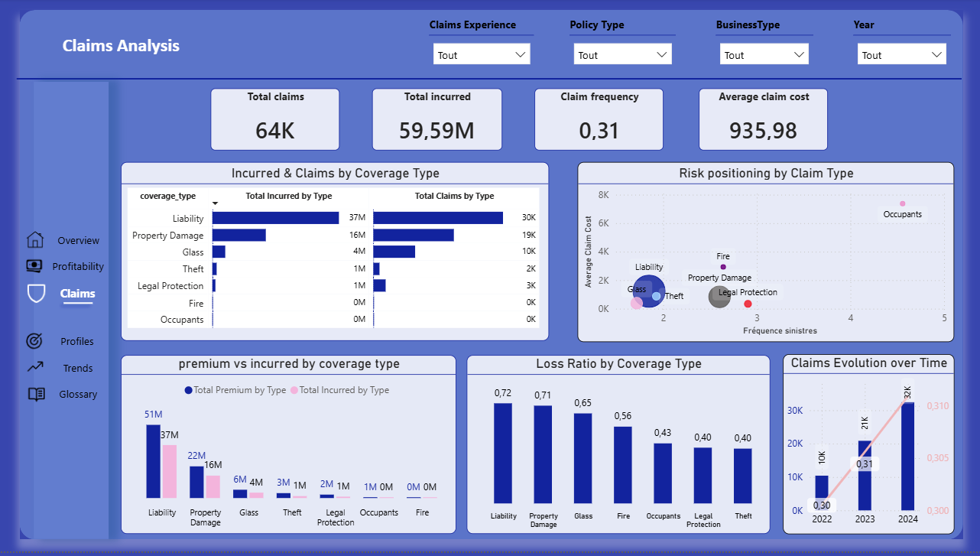Click the 2024 bar in Claims Evolution
The height and width of the screenshot is (556, 980).
pos(907,455)
